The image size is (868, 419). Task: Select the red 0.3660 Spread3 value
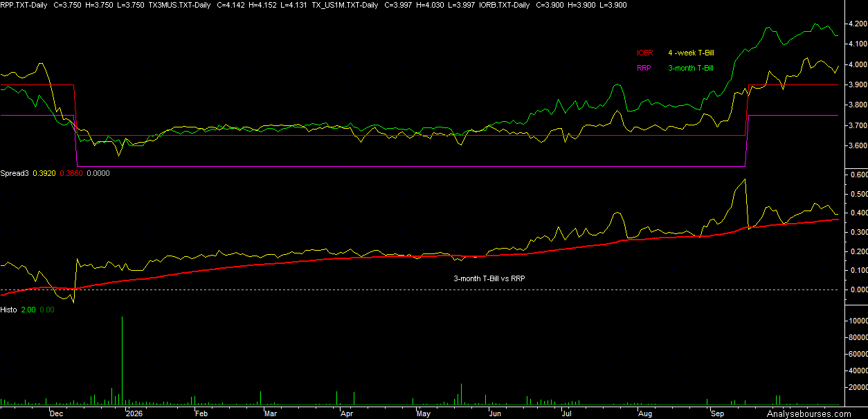pos(73,173)
